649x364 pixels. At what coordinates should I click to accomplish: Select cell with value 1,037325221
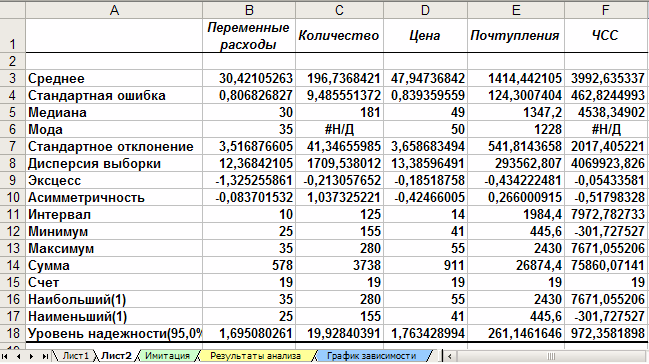pos(339,197)
